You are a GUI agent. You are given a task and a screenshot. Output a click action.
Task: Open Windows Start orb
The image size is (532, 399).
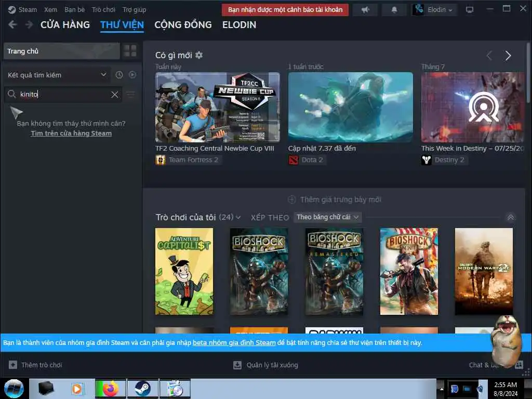tap(14, 389)
